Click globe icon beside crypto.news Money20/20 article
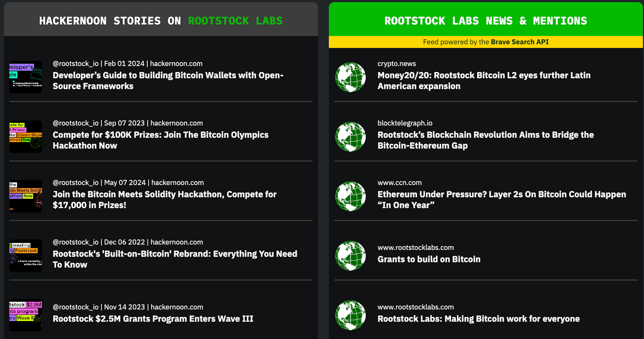Image resolution: width=644 pixels, height=339 pixels. (350, 77)
